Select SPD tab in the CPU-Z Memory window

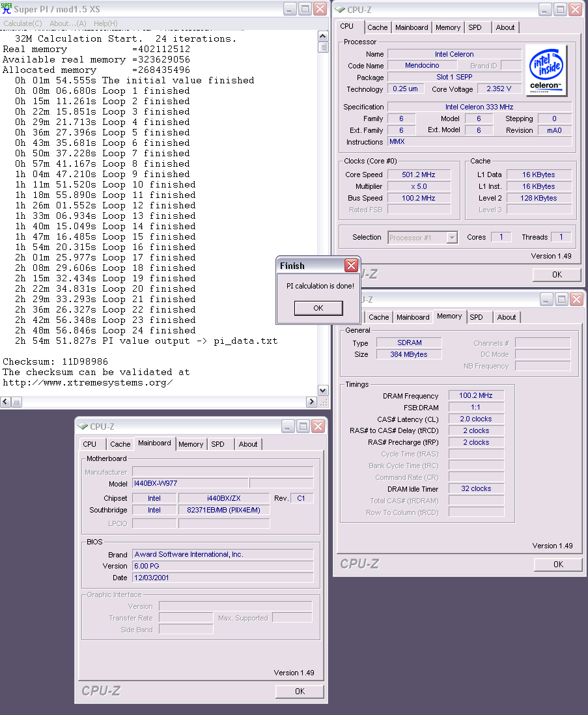tap(477, 317)
